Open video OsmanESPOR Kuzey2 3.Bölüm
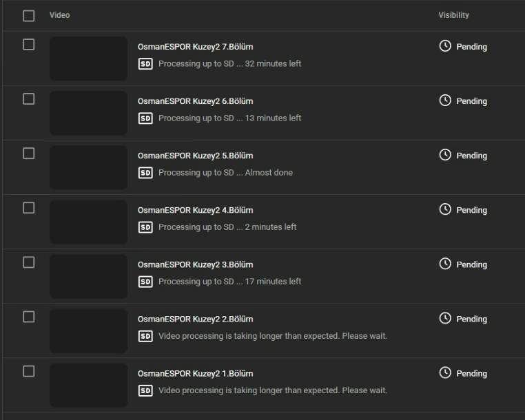Viewport: 525px width, 420px height. [x=195, y=264]
